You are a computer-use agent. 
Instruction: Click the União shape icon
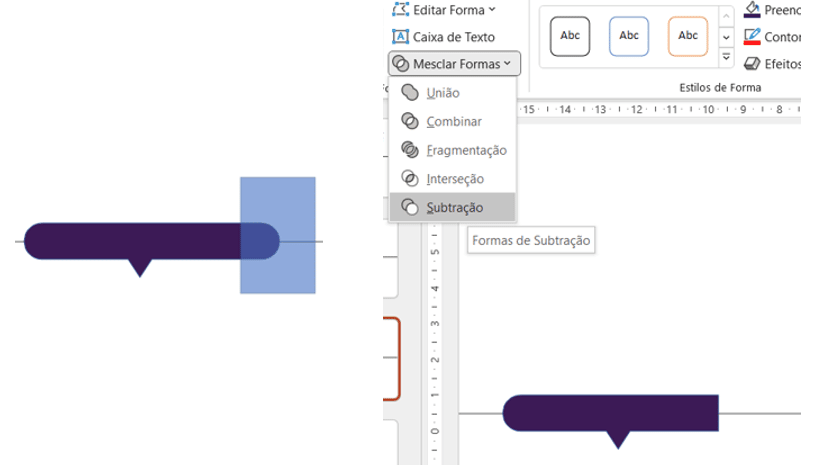(x=410, y=93)
